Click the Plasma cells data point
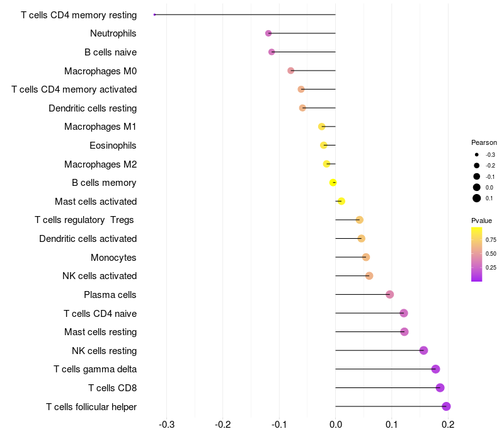504x441 pixels. tap(389, 294)
